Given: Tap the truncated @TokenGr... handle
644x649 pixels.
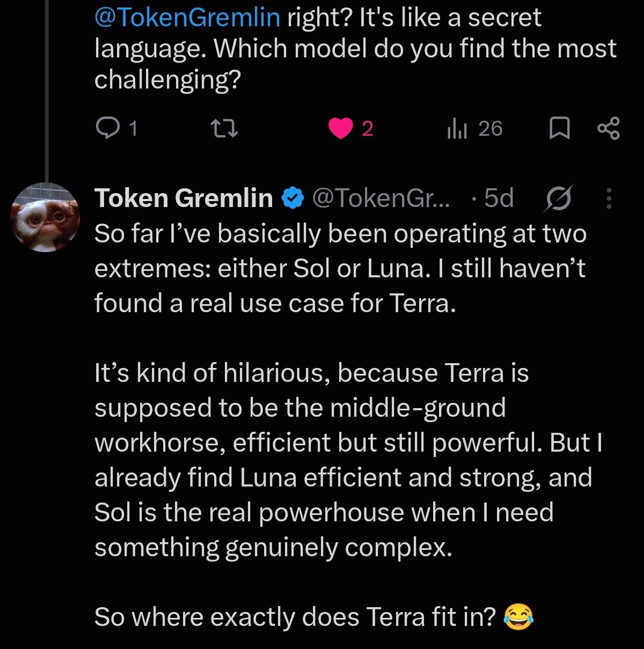Looking at the screenshot, I should click(x=382, y=198).
